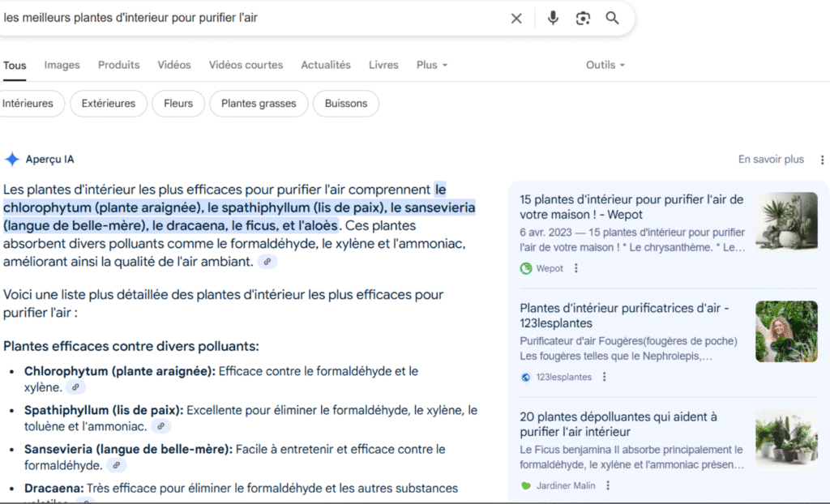The width and height of the screenshot is (830, 504).
Task: Click the En savoir plus link
Action: [771, 160]
